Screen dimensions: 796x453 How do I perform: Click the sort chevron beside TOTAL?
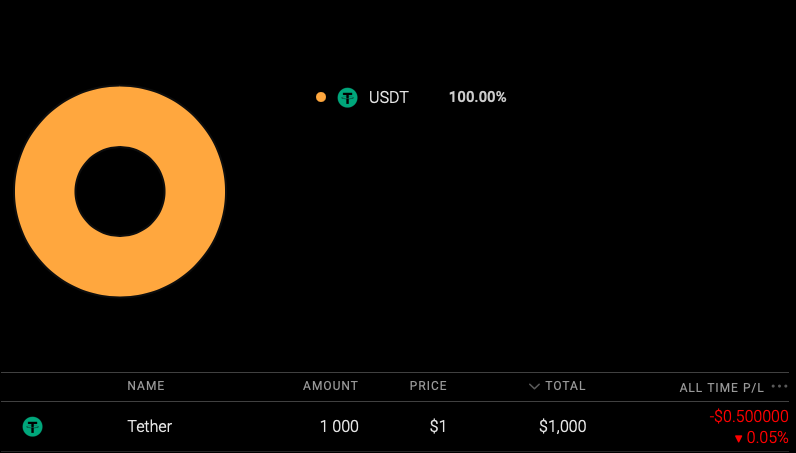click(535, 386)
